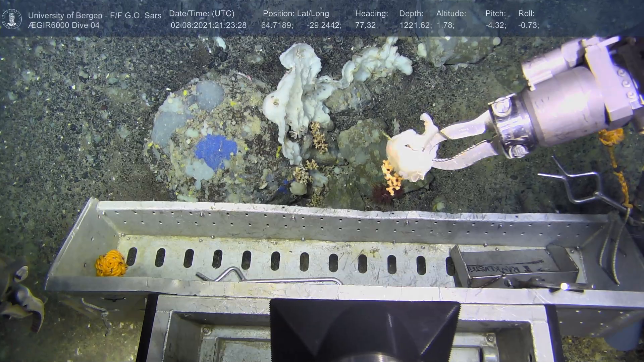Click the Heading value 77.32
The height and width of the screenshot is (362, 644).
click(366, 25)
